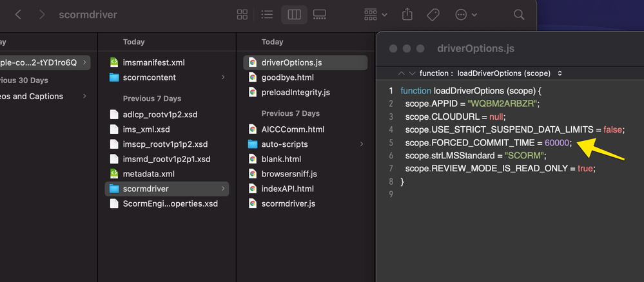This screenshot has height=282, width=644.
Task: Switch Finder to list view
Action: tap(268, 14)
